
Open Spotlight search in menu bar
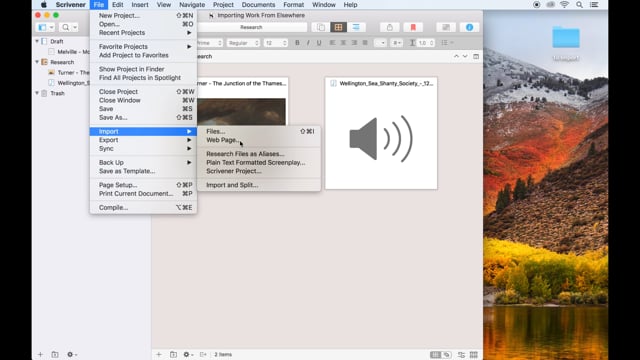(x=579, y=5)
